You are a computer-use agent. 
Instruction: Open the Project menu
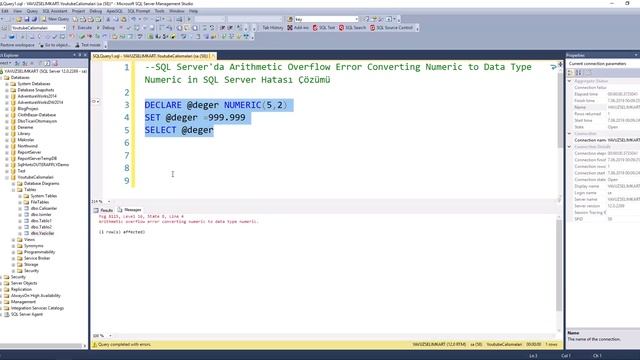[78, 11]
